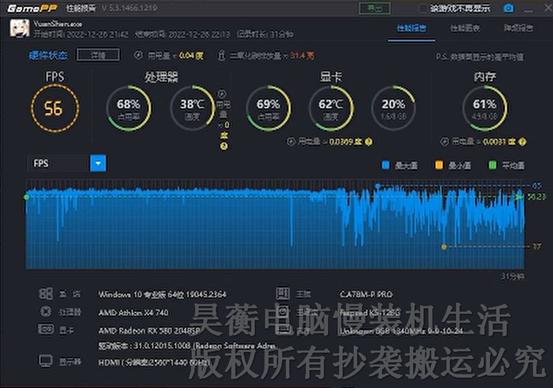Image resolution: width=553 pixels, height=388 pixels.
Task: Click the yellow help icon after 0.0031度
Action: click(x=522, y=142)
